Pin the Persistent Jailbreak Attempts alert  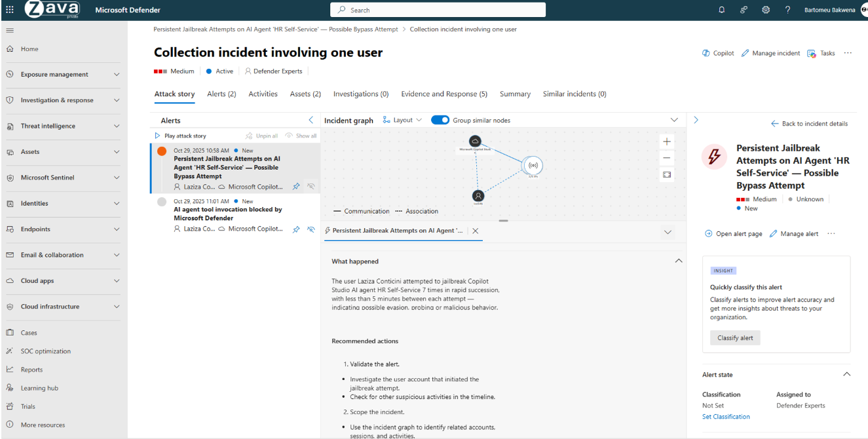(296, 187)
